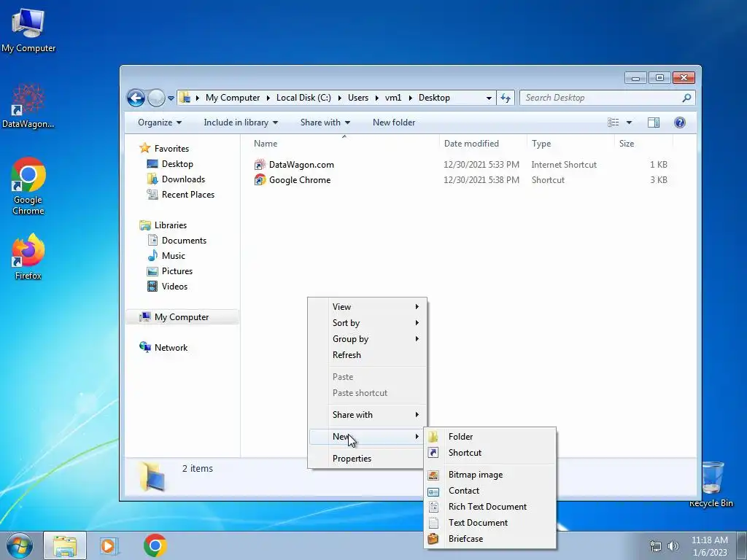The image size is (747, 560).
Task: Click Local Disk (C:) in breadcrumb
Action: (x=303, y=98)
